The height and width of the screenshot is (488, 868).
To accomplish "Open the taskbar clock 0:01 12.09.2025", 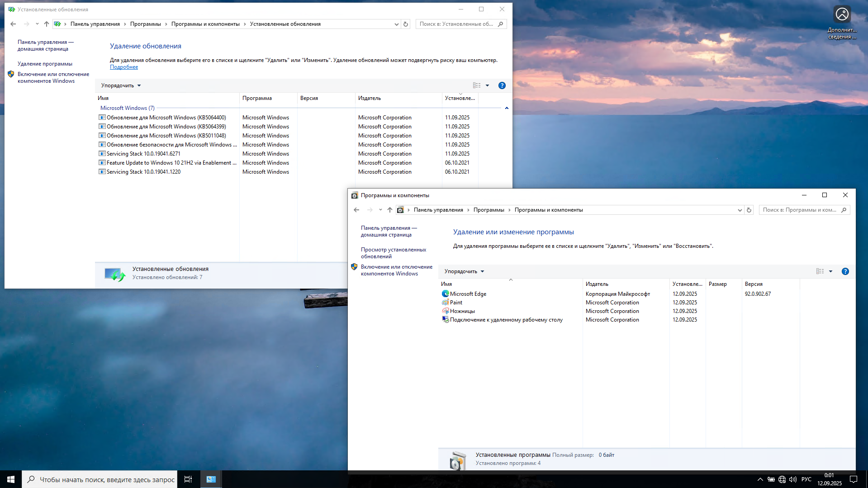I will tap(829, 479).
